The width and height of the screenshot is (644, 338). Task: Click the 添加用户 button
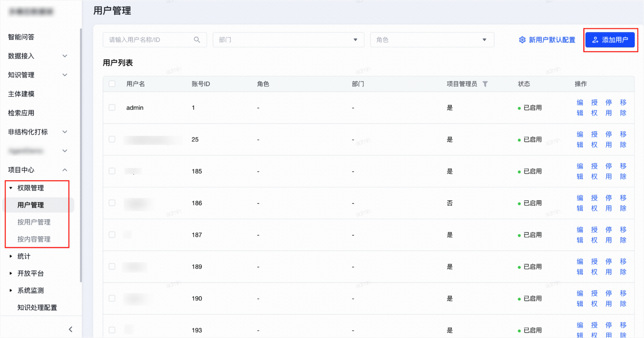(x=610, y=40)
